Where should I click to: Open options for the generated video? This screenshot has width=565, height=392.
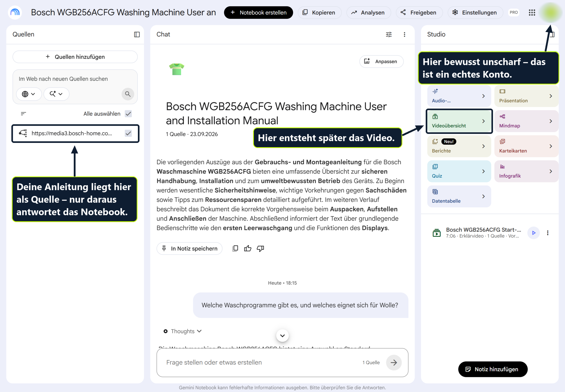pyautogui.click(x=548, y=233)
